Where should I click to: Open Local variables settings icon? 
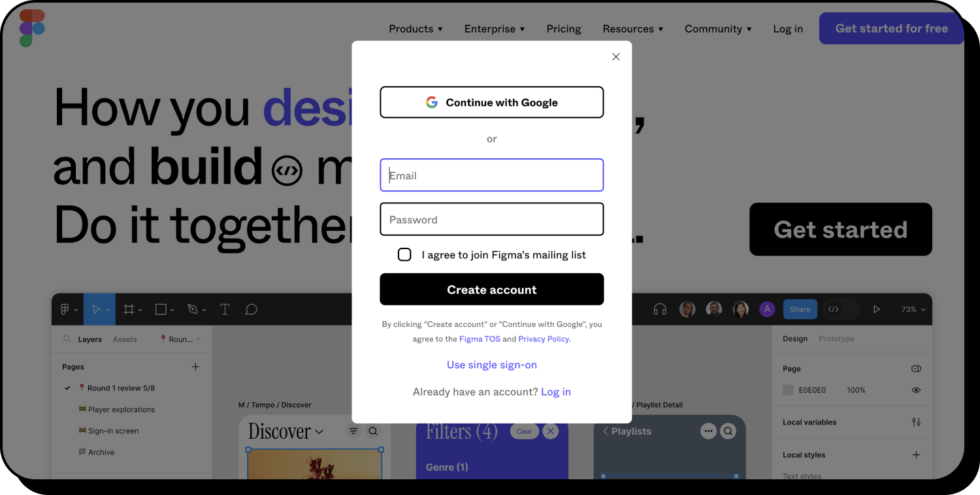pyautogui.click(x=916, y=422)
